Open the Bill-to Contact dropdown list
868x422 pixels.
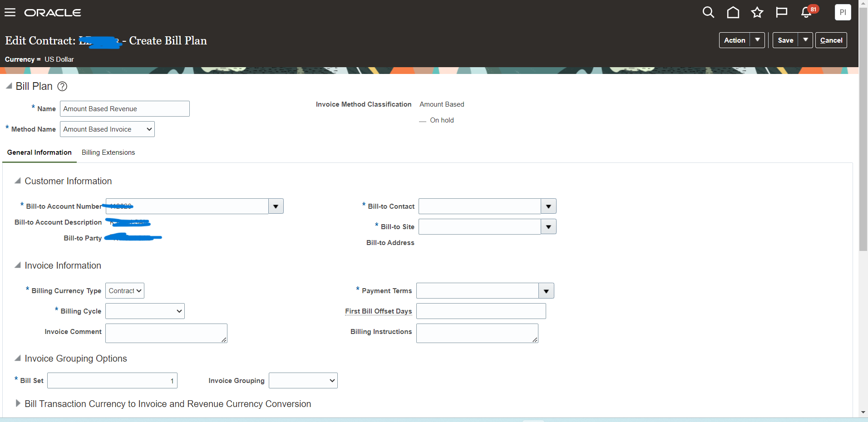click(x=547, y=206)
